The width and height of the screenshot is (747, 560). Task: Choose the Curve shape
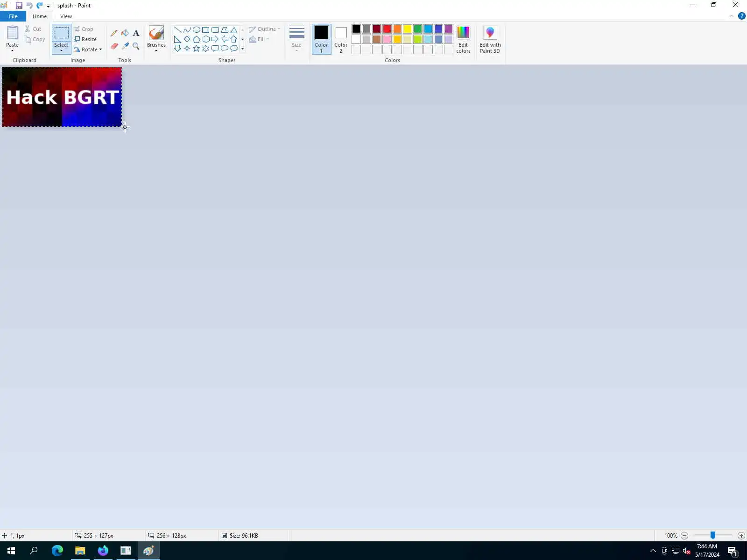pyautogui.click(x=187, y=30)
